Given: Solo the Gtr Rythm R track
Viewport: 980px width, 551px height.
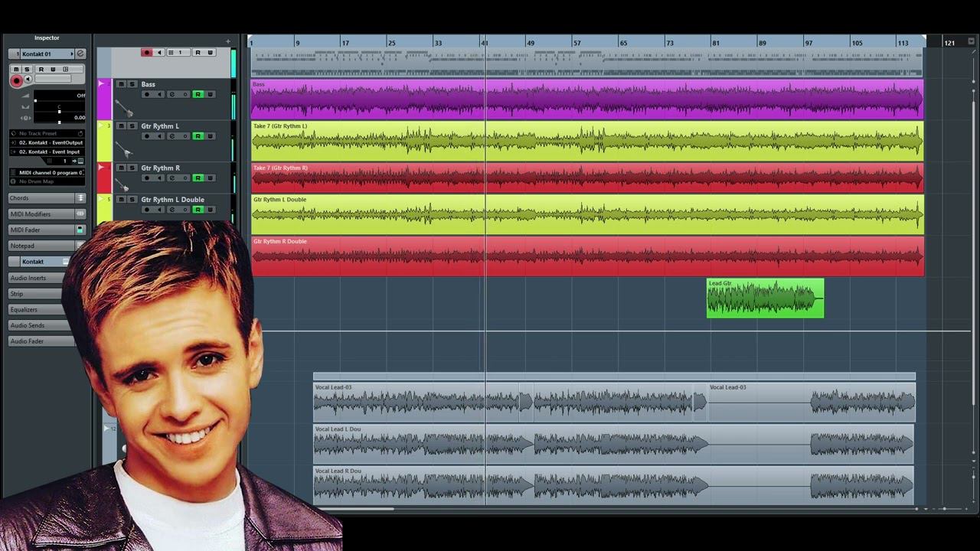Looking at the screenshot, I should pos(132,168).
